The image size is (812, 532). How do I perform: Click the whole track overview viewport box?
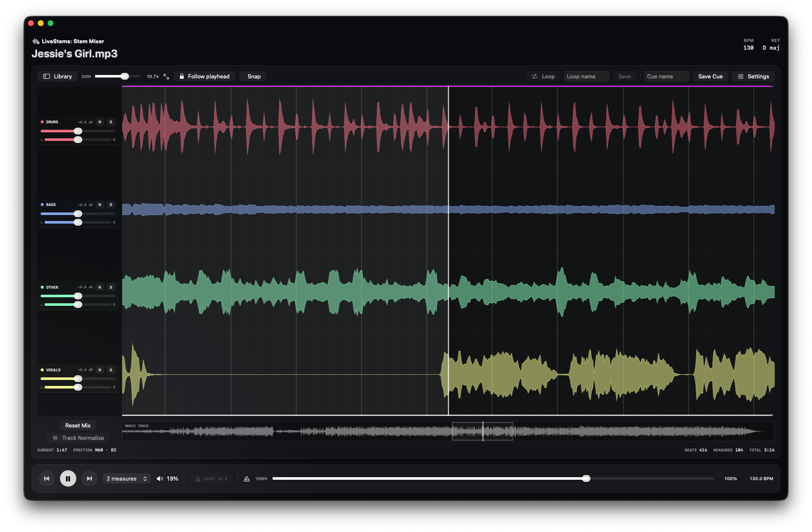click(x=482, y=431)
